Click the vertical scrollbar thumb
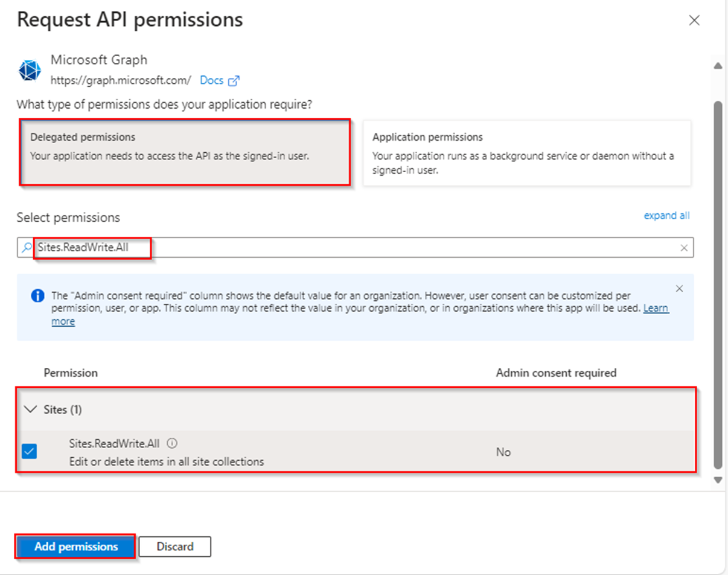 [718, 284]
